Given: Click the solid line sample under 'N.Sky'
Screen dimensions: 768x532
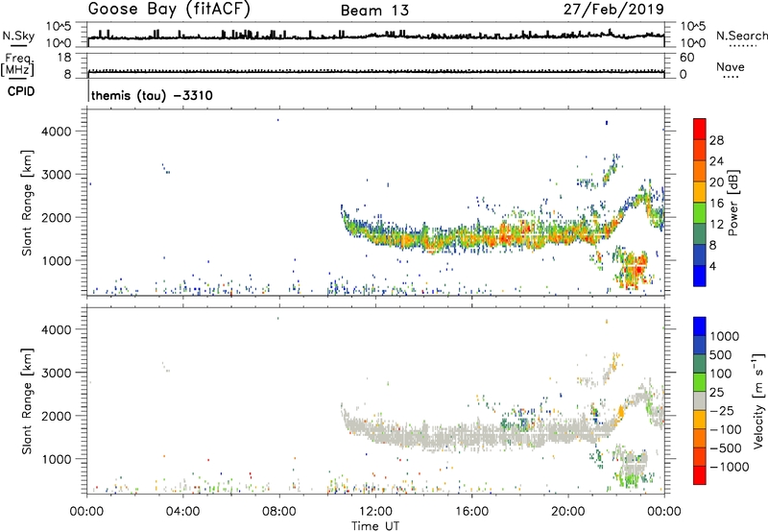Looking at the screenshot, I should tap(18, 46).
